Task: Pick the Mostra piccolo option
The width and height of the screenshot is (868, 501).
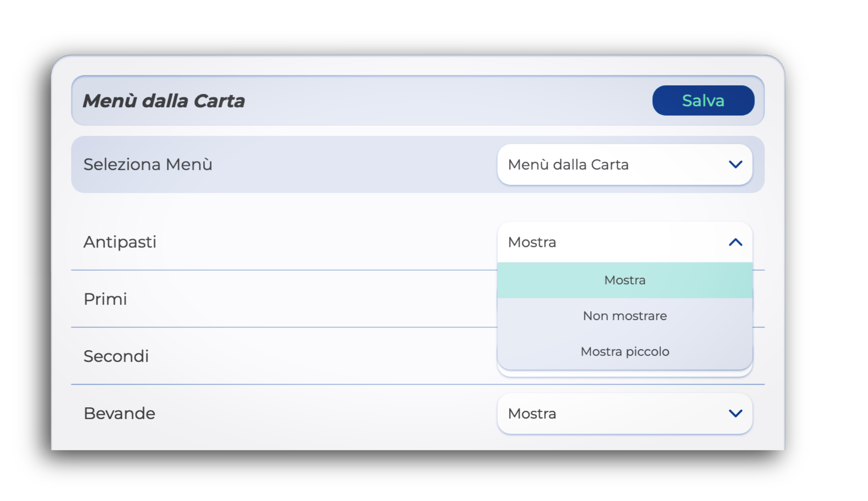Action: pyautogui.click(x=625, y=352)
